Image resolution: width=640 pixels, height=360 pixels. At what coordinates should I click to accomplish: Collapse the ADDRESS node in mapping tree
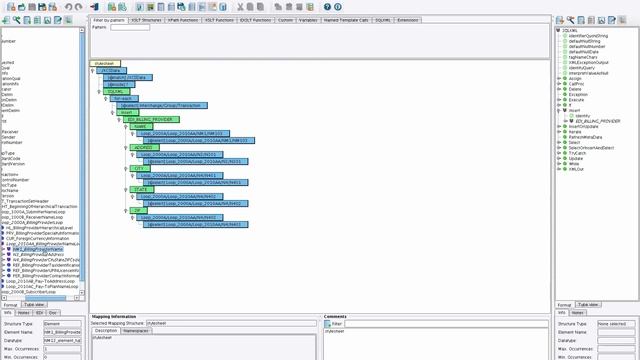126,148
